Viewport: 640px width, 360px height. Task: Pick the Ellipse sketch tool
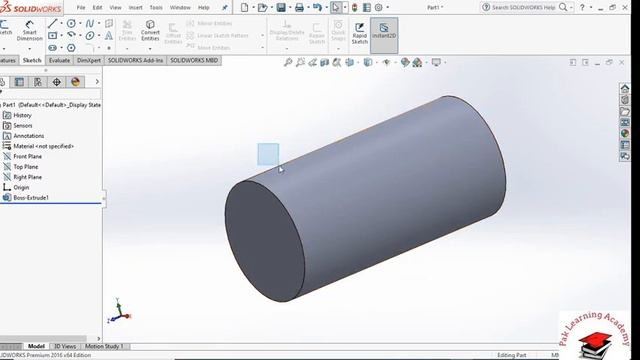[x=90, y=36]
